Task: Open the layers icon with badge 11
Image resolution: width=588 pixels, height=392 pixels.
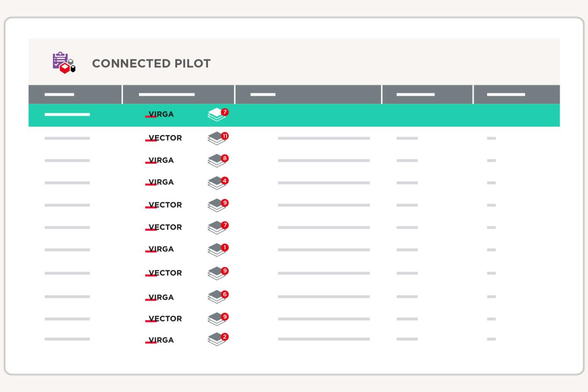Action: pyautogui.click(x=217, y=138)
